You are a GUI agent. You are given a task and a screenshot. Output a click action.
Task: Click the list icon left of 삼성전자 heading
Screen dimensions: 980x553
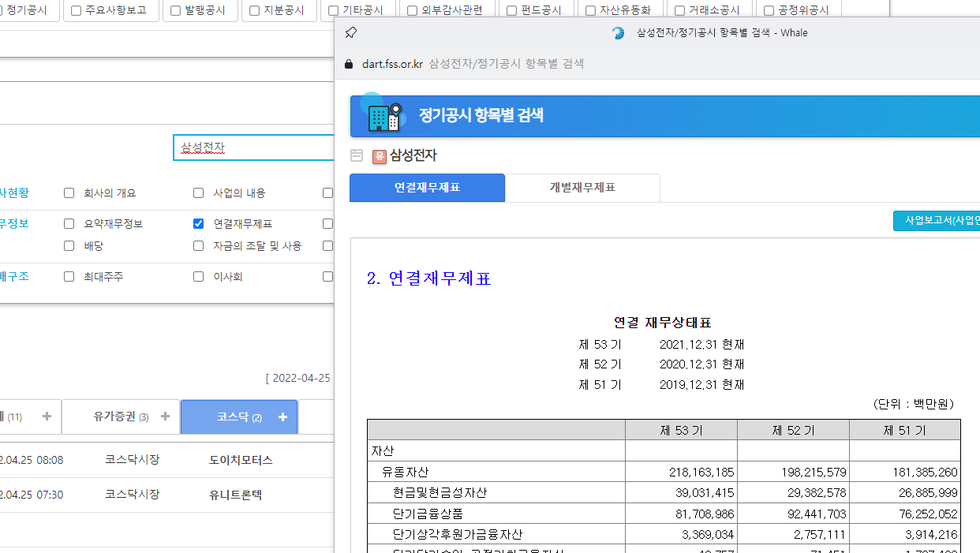pyautogui.click(x=357, y=155)
